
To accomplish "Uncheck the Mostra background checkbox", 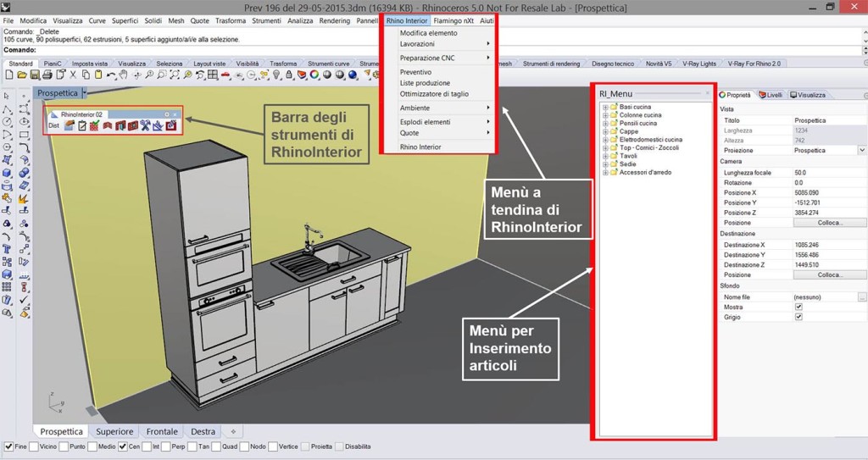I will (798, 307).
